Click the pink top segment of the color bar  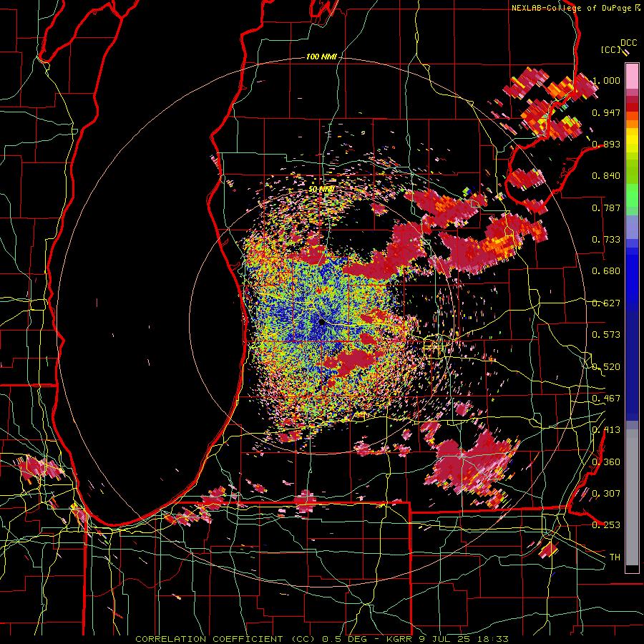(x=632, y=76)
